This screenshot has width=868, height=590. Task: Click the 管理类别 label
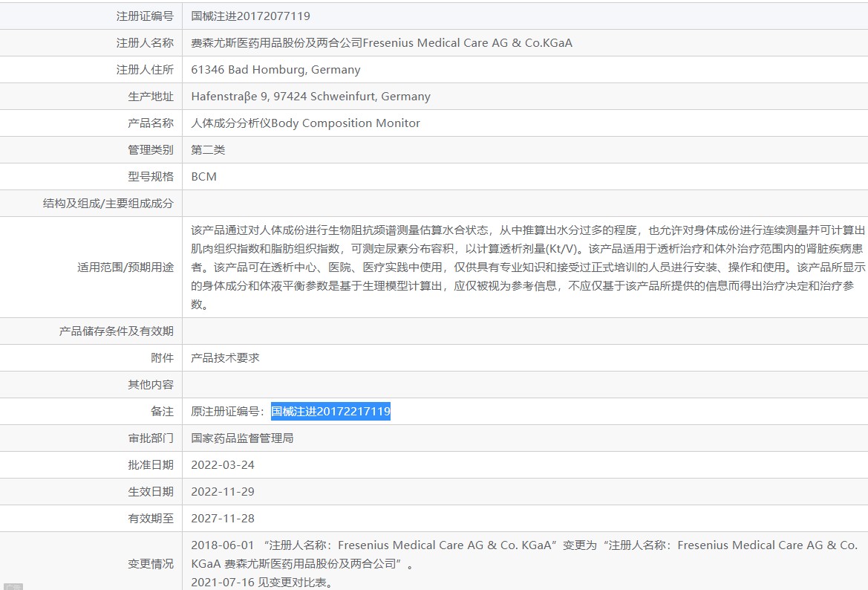(x=151, y=149)
